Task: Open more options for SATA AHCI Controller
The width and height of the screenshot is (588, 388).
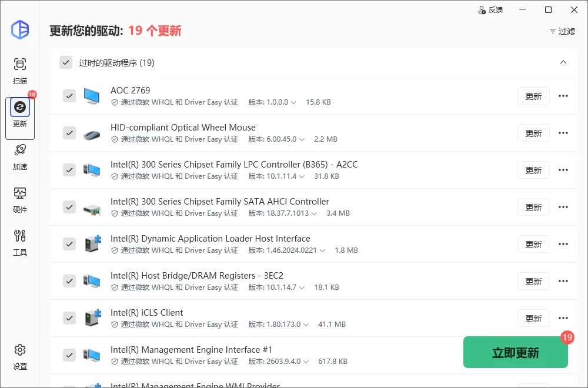Action: click(563, 207)
